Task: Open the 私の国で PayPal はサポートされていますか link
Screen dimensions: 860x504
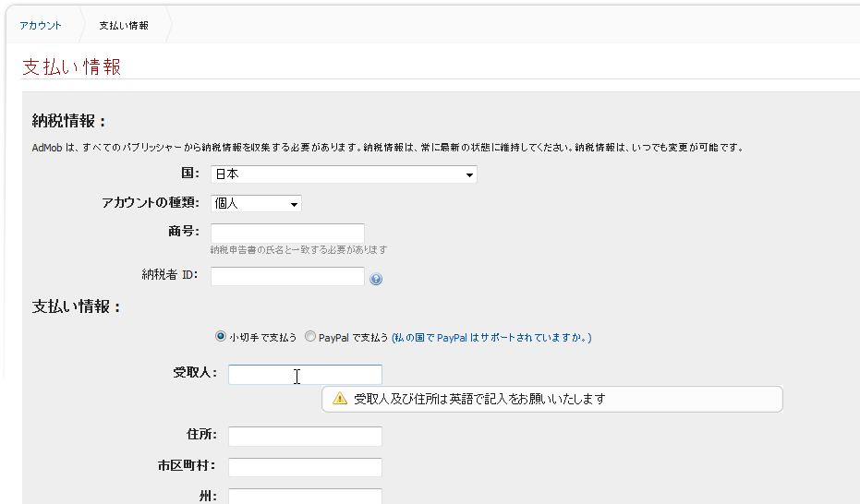Action: 491,338
